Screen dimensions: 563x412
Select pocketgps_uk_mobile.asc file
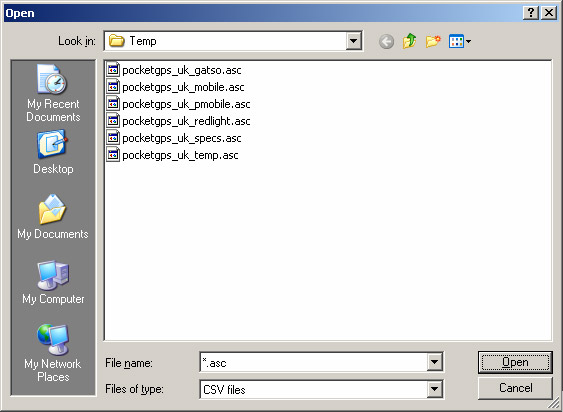tap(176, 87)
